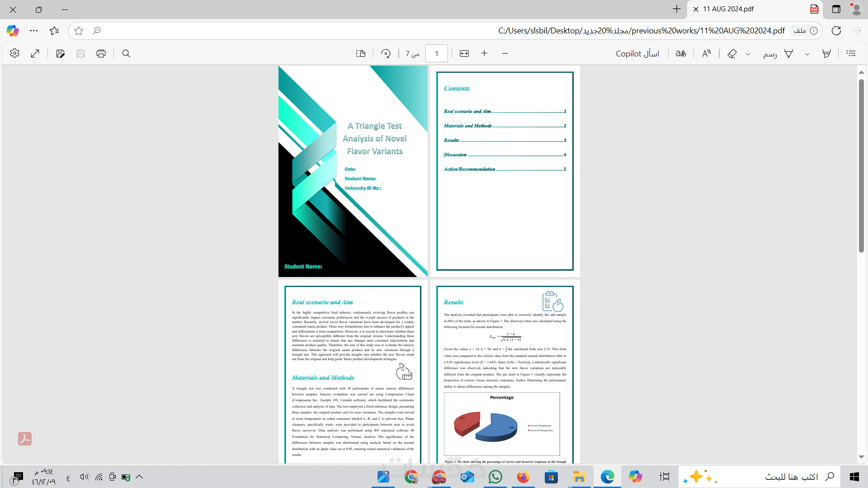Click the Print icon in PDF toolbar

[101, 54]
